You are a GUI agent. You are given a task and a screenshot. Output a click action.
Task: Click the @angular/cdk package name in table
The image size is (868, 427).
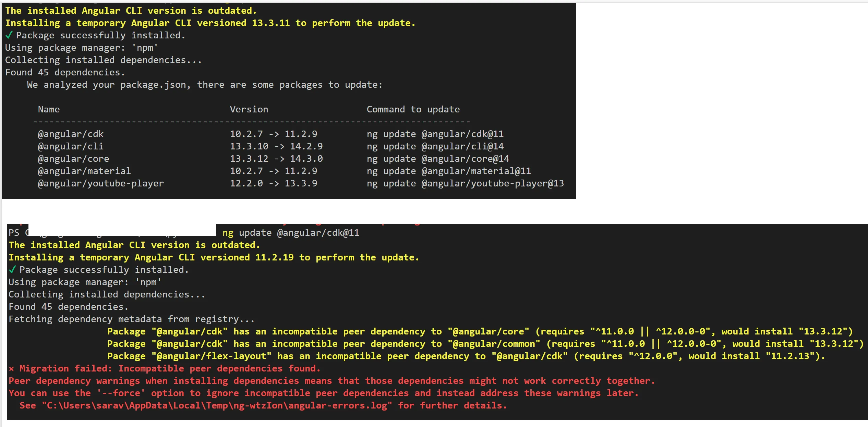click(x=71, y=134)
